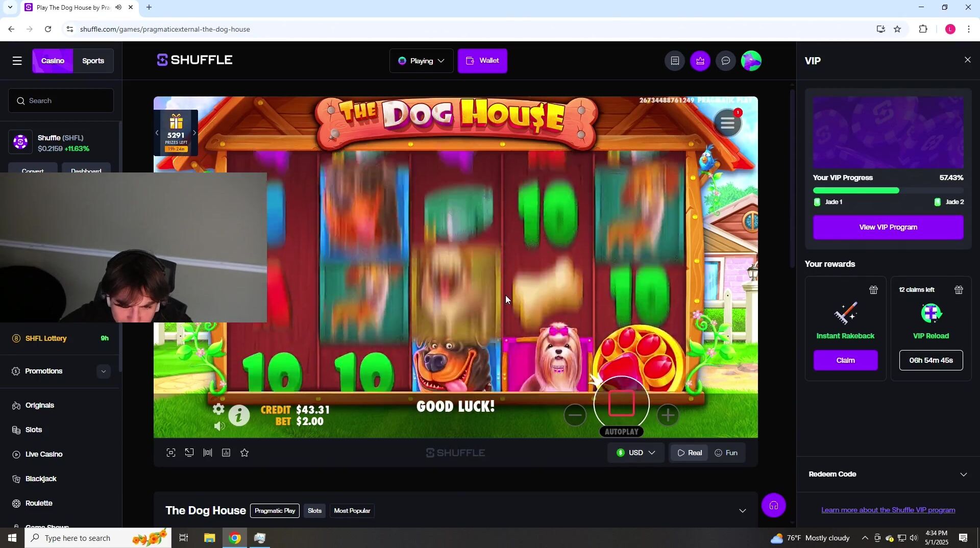Open the bet slip icon in header
The height and width of the screenshot is (548, 980).
pyautogui.click(x=675, y=61)
